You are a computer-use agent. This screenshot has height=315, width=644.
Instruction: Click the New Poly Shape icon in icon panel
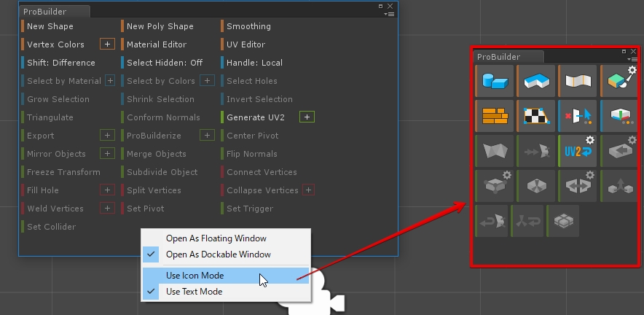(536, 81)
